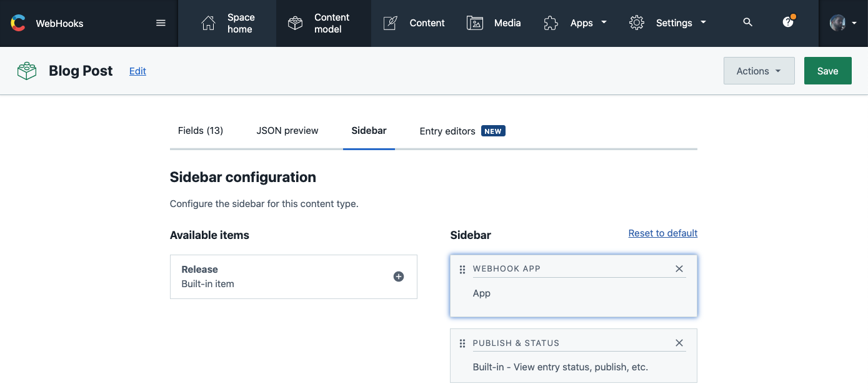Open the hamburger menu next to WebHooks
868x391 pixels.
(161, 23)
